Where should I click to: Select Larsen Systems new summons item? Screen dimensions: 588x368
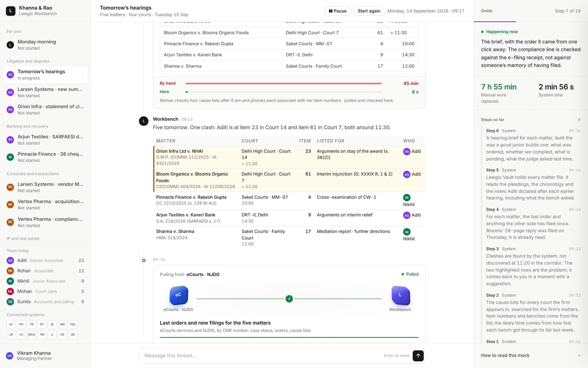point(45,92)
